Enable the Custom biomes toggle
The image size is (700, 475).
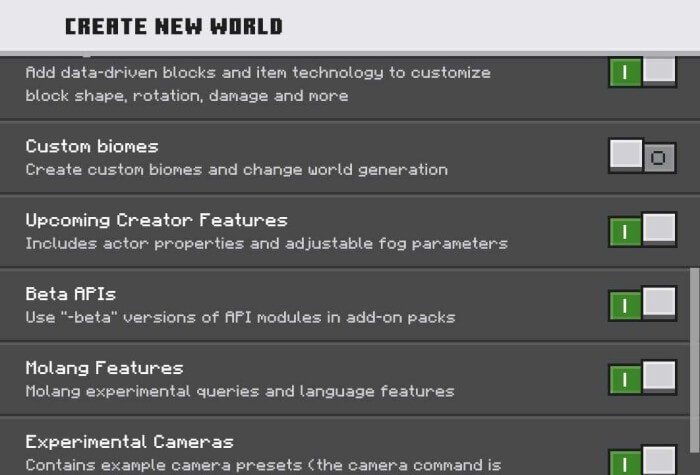[x=643, y=156]
